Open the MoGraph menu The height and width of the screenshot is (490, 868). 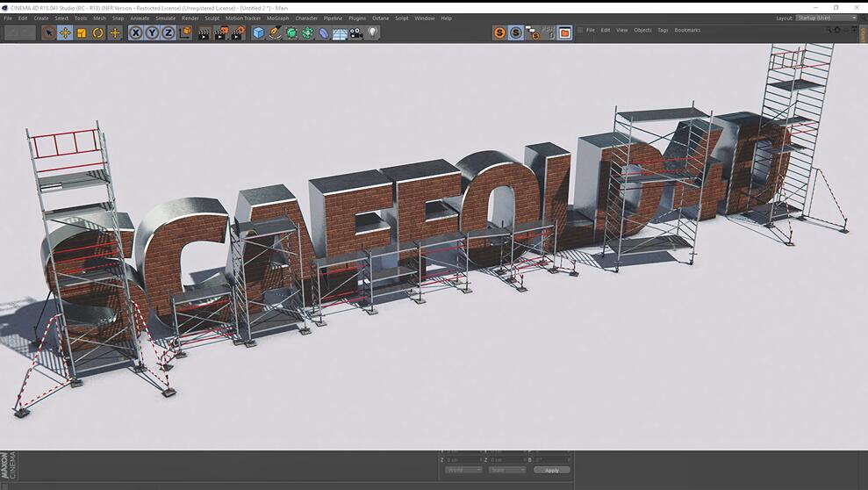point(278,18)
